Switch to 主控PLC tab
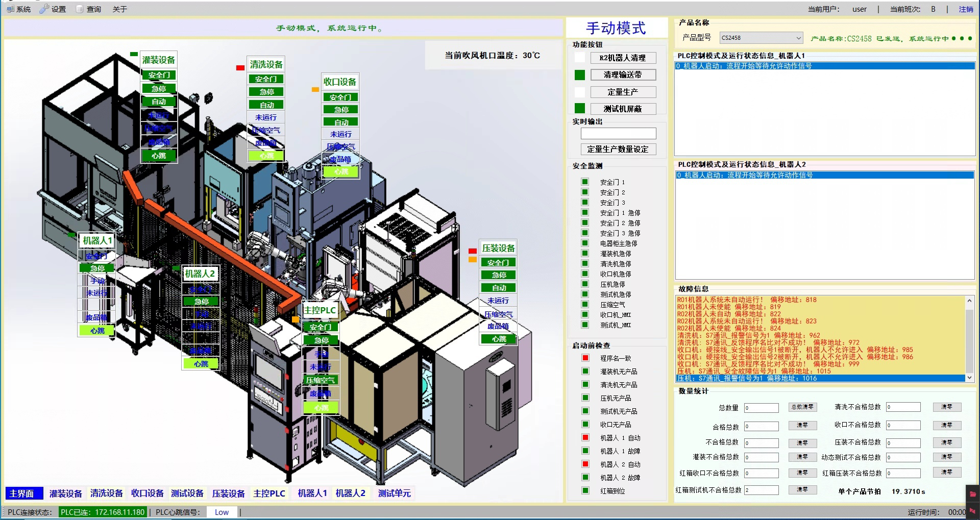 269,493
